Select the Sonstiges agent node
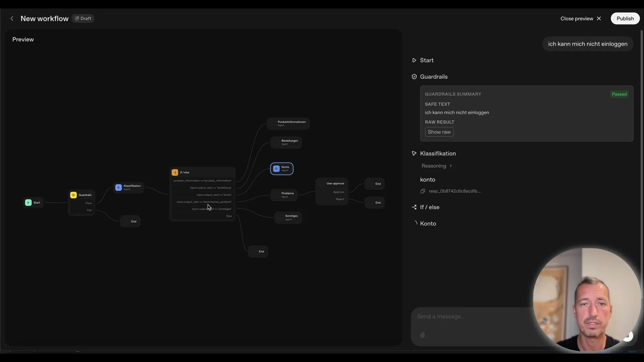 tap(288, 217)
